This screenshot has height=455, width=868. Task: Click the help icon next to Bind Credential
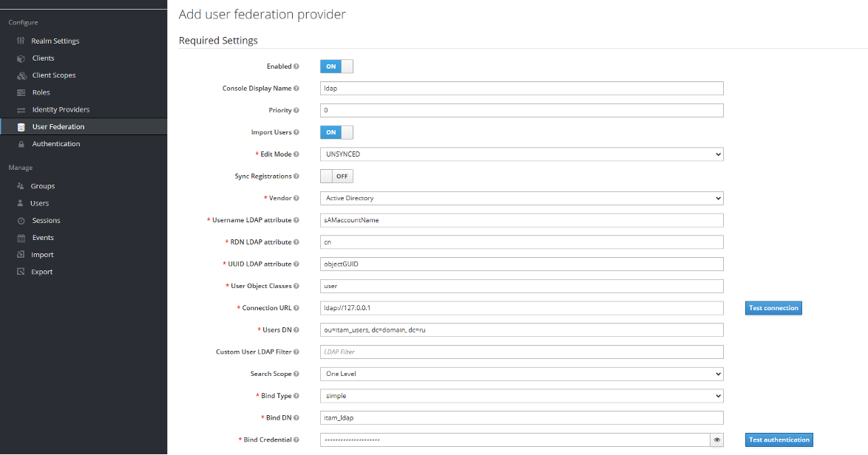pyautogui.click(x=296, y=440)
